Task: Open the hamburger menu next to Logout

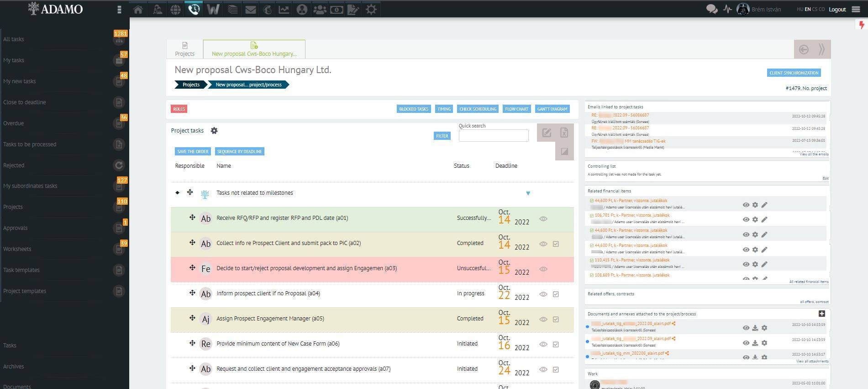Action: [x=856, y=9]
